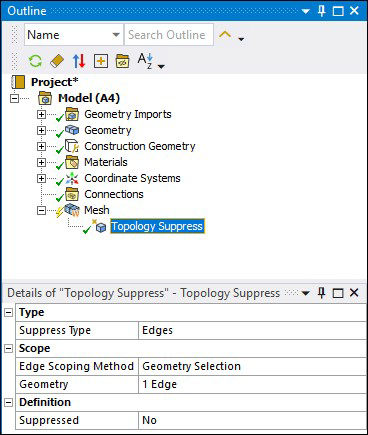Pin the Details panel
Image resolution: width=368 pixels, height=435 pixels.
(x=321, y=293)
